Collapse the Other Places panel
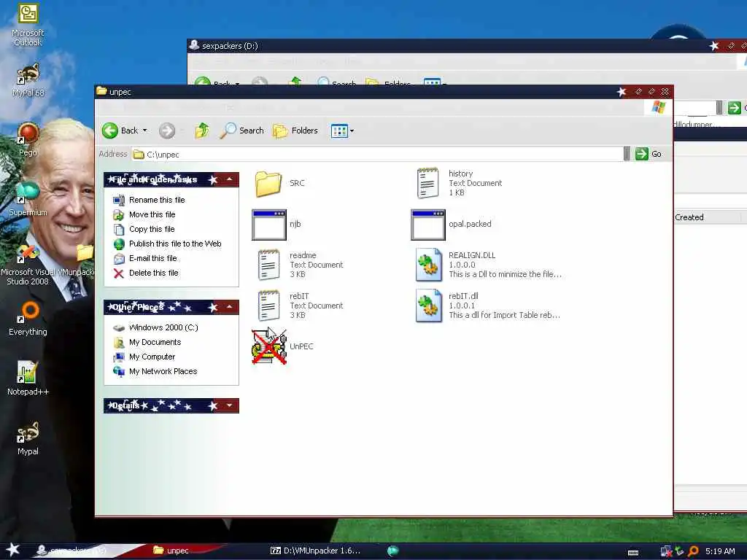747x560 pixels. tap(230, 307)
